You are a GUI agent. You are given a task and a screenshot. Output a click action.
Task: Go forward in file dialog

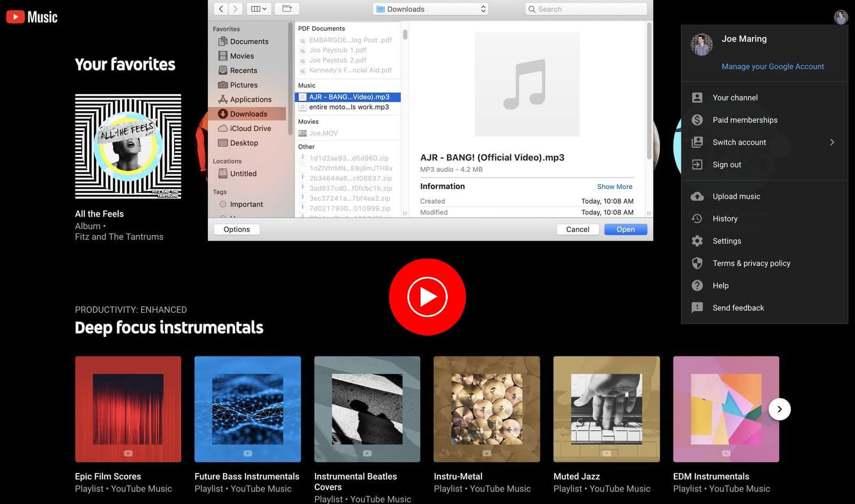point(236,9)
